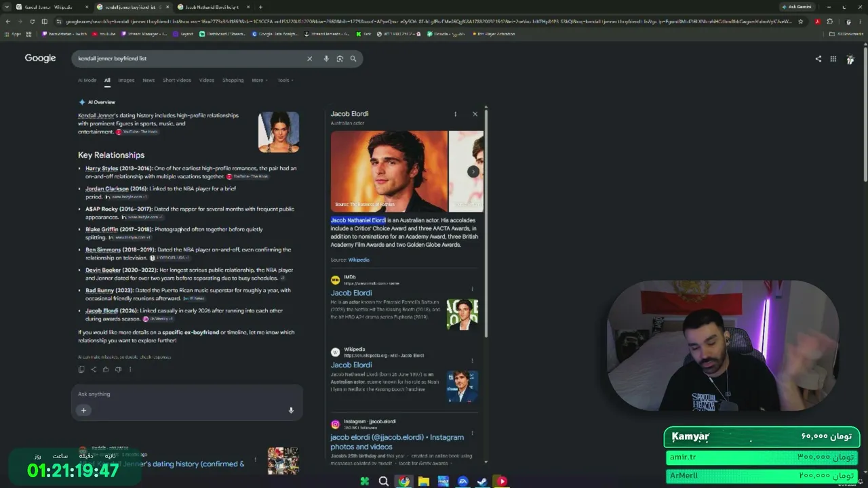Share the AI Overview response
This screenshot has width=868, height=488.
(94, 369)
